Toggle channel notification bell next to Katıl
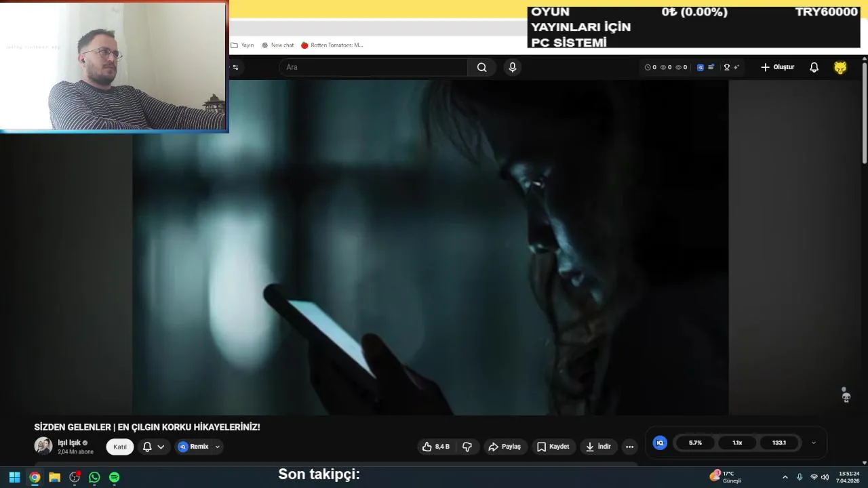The height and width of the screenshot is (488, 868). click(147, 447)
